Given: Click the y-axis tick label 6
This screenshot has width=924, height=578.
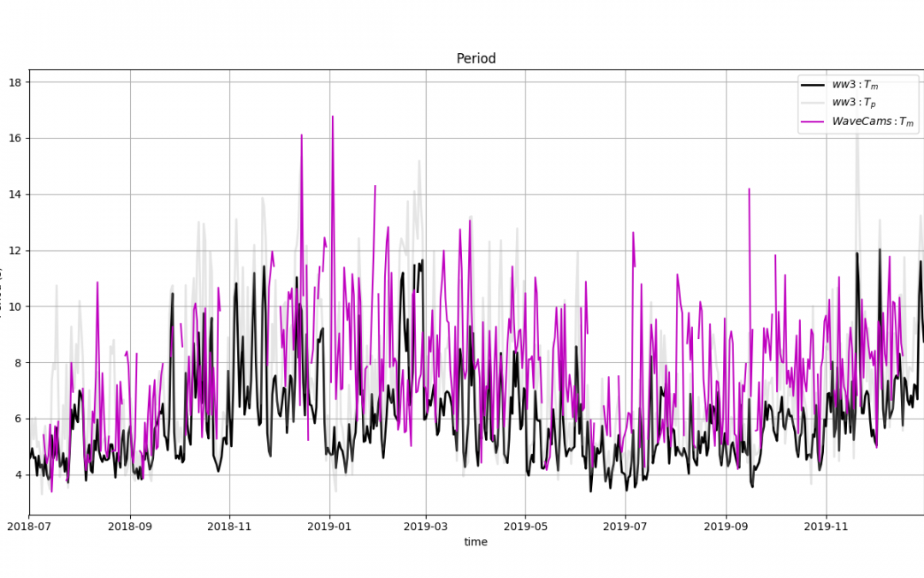Looking at the screenshot, I should click(x=18, y=419).
